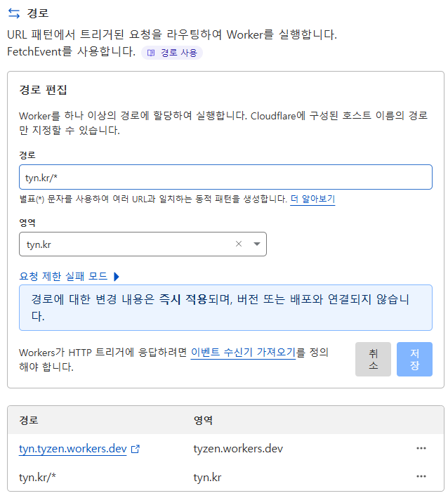Click the routes arrows icon beside 경로 heading
The width and height of the screenshot is (448, 498).
point(14,13)
